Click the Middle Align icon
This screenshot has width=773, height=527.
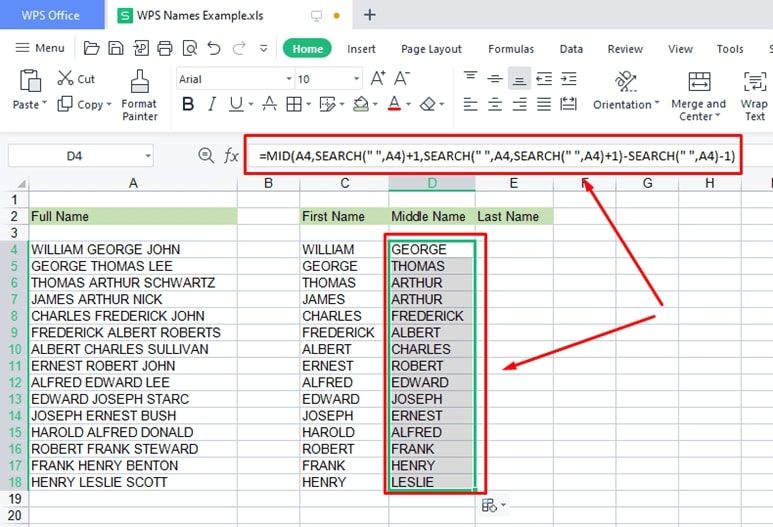tap(494, 78)
